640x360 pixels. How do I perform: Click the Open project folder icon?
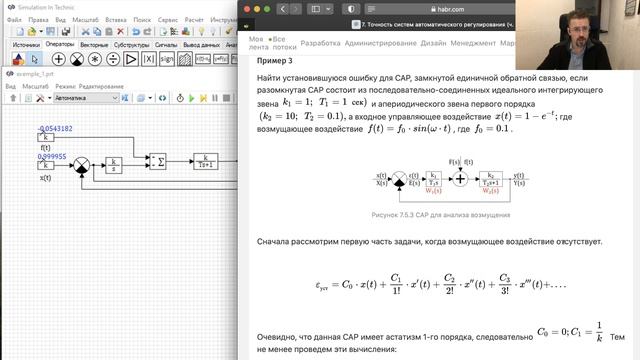31,31
